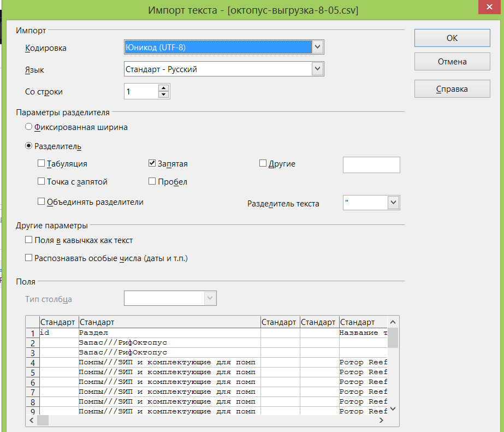
Task: Increase the Со строки value
Action: 164,88
